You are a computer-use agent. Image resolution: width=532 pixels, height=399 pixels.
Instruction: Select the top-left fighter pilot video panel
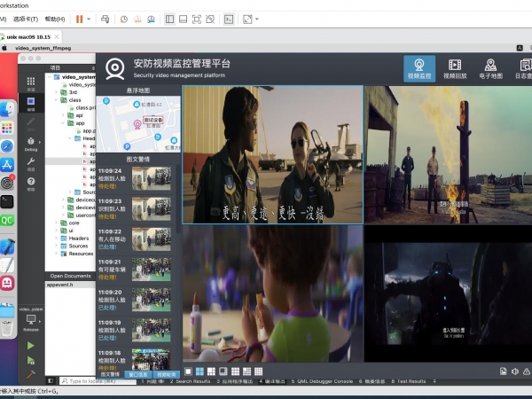click(x=272, y=154)
